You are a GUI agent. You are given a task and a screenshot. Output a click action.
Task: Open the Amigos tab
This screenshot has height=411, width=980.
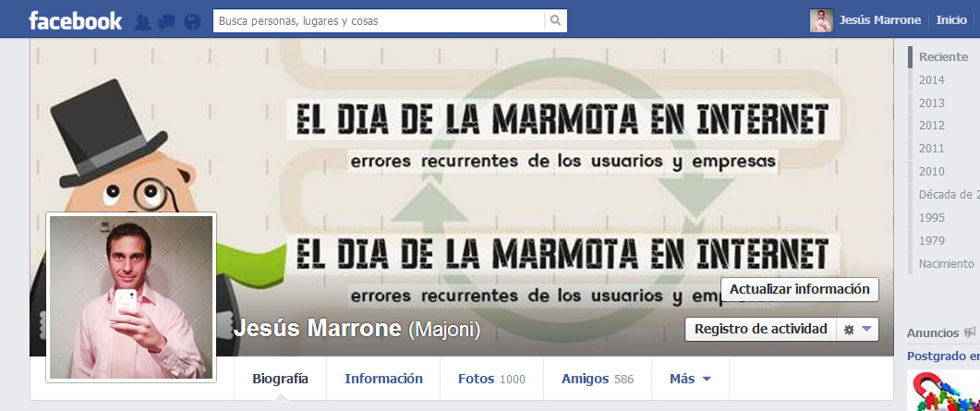coord(598,379)
